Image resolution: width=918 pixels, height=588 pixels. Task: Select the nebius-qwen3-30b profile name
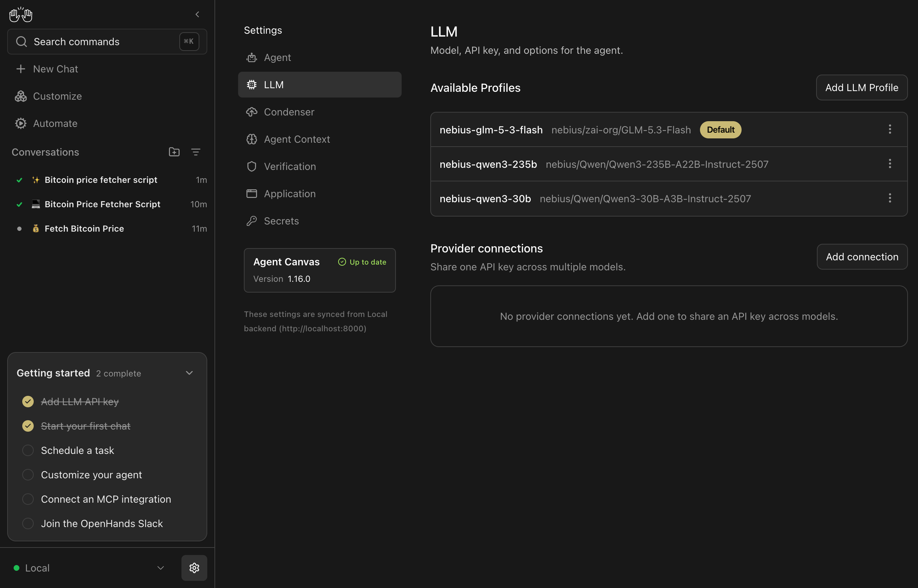click(x=485, y=199)
